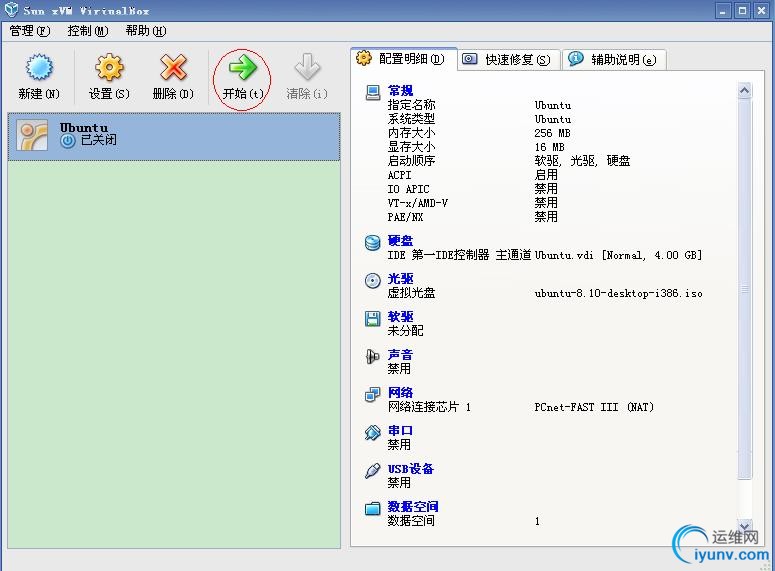775x571 pixels.
Task: Click the details panel scroll-down arrow
Action: point(744,525)
